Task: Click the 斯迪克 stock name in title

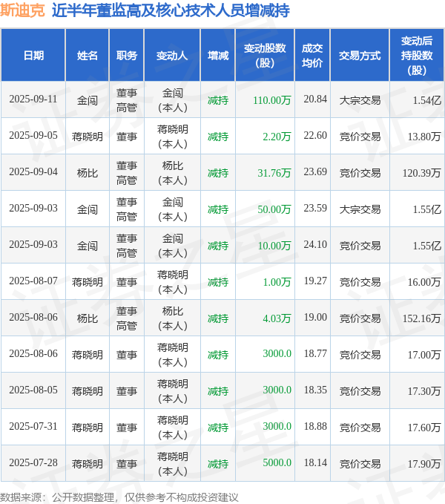Action: [x=22, y=10]
